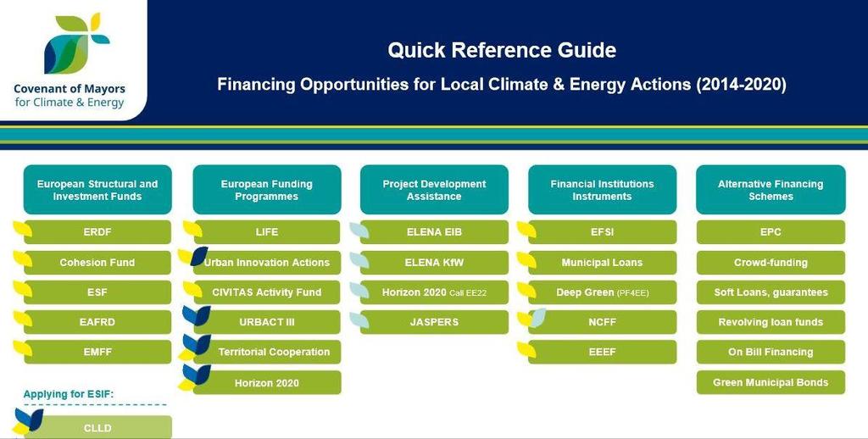The width and height of the screenshot is (868, 439).
Task: Open the CLLD entry under Applying for ESIF
Action: pos(97,427)
